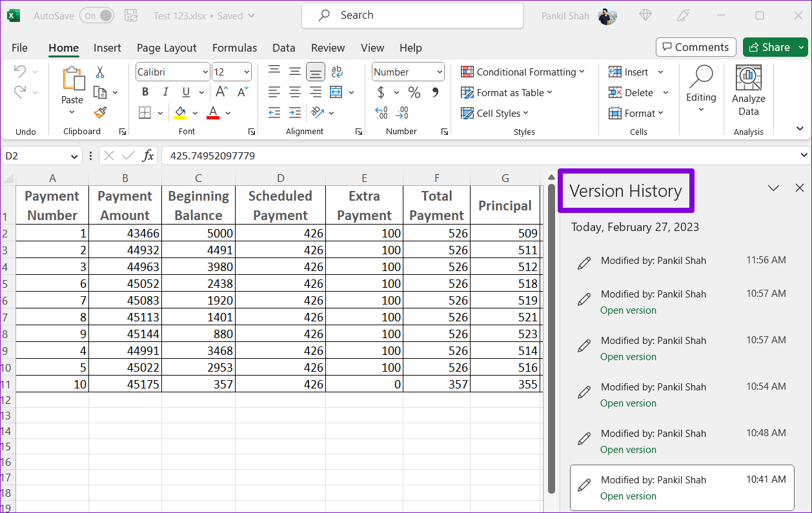This screenshot has width=812, height=513.
Task: Toggle AutoSave off
Action: coord(97,15)
